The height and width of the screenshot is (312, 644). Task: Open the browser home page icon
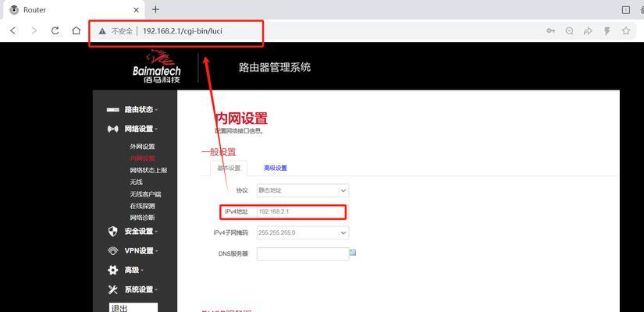(x=76, y=30)
